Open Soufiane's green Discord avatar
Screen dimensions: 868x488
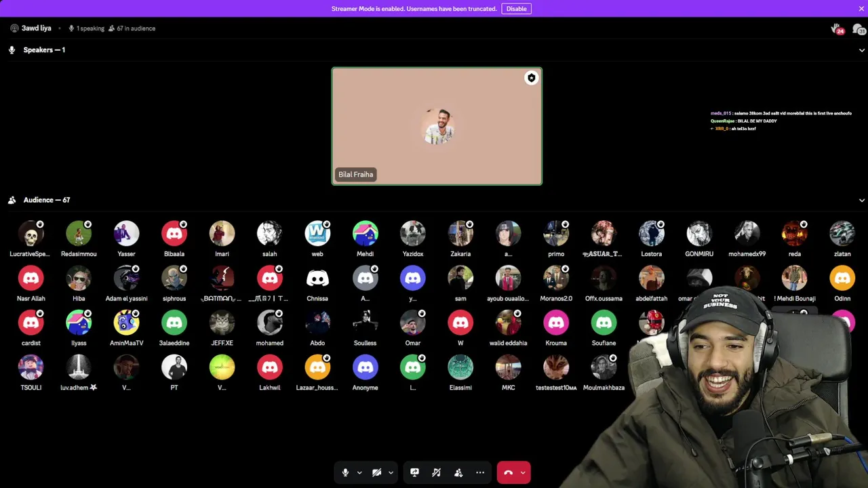point(604,323)
